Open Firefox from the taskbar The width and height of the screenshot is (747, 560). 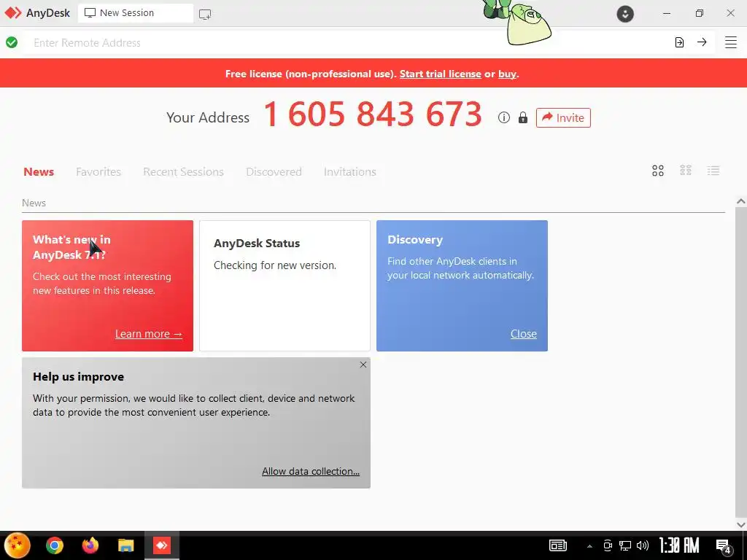[90, 545]
